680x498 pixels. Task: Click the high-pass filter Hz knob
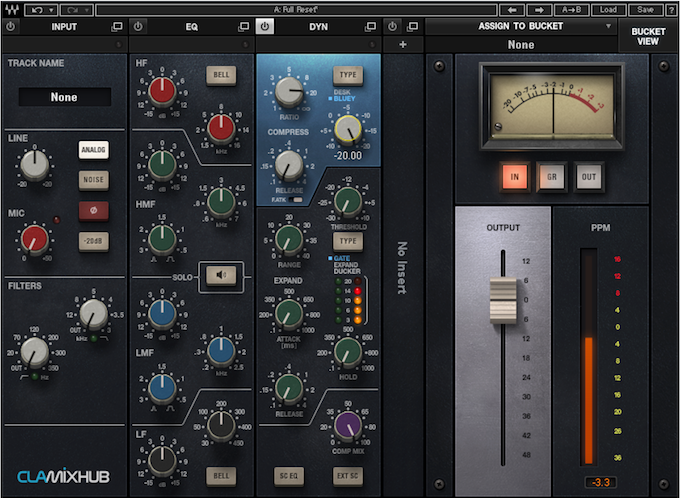(35, 353)
